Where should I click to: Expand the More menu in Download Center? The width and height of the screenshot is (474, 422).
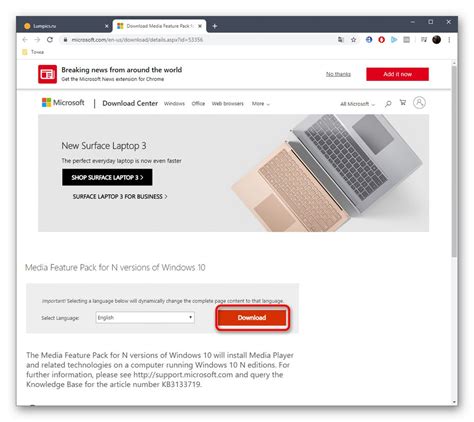261,104
